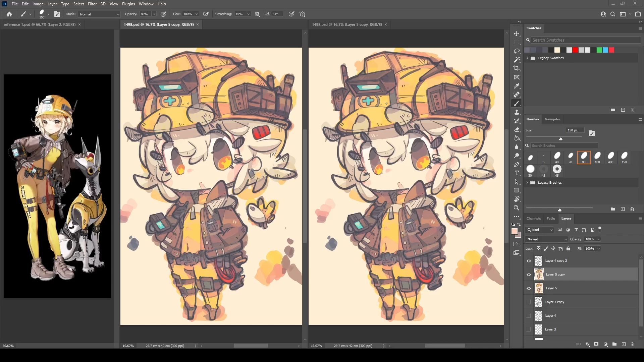Create new swatch in Swatches panel
The image size is (644, 362).
[x=623, y=110]
